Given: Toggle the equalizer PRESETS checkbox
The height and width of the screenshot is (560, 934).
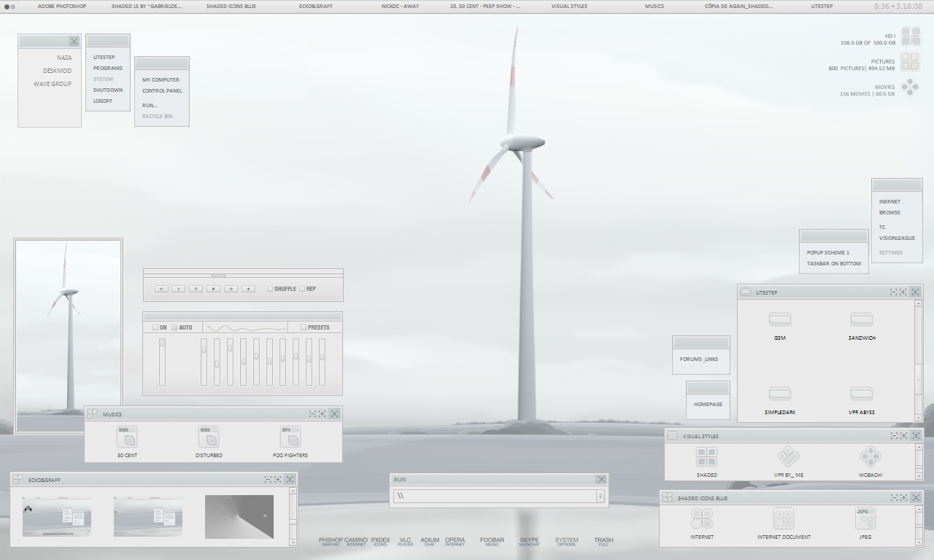Looking at the screenshot, I should click(304, 327).
